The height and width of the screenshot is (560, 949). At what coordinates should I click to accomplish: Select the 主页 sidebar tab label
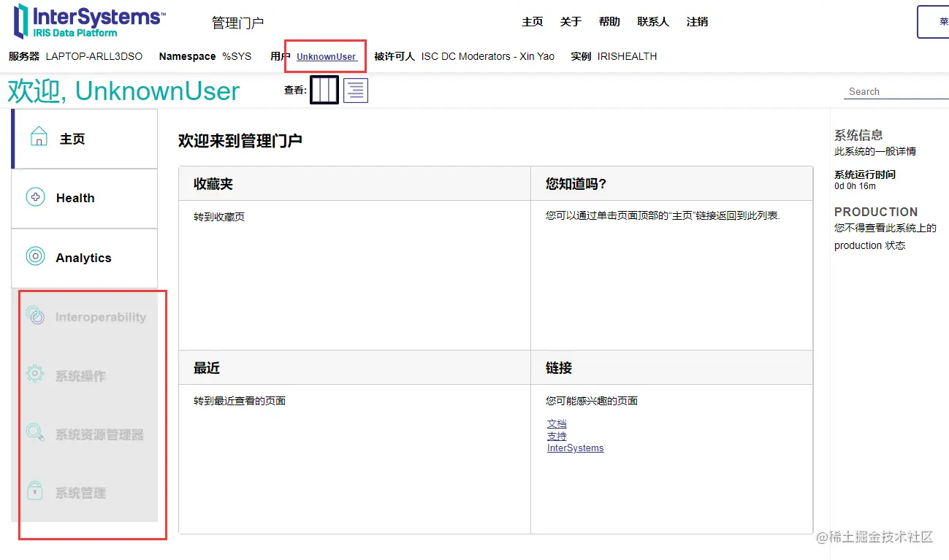[x=72, y=139]
